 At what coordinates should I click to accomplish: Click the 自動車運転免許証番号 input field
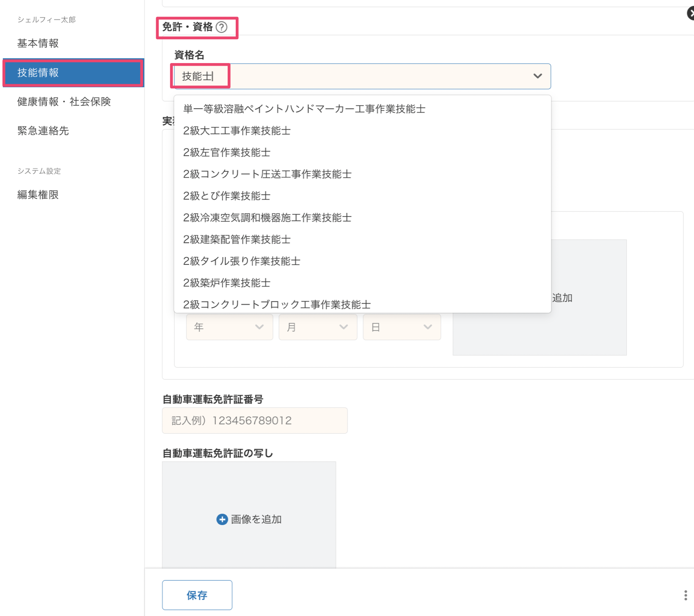(254, 421)
